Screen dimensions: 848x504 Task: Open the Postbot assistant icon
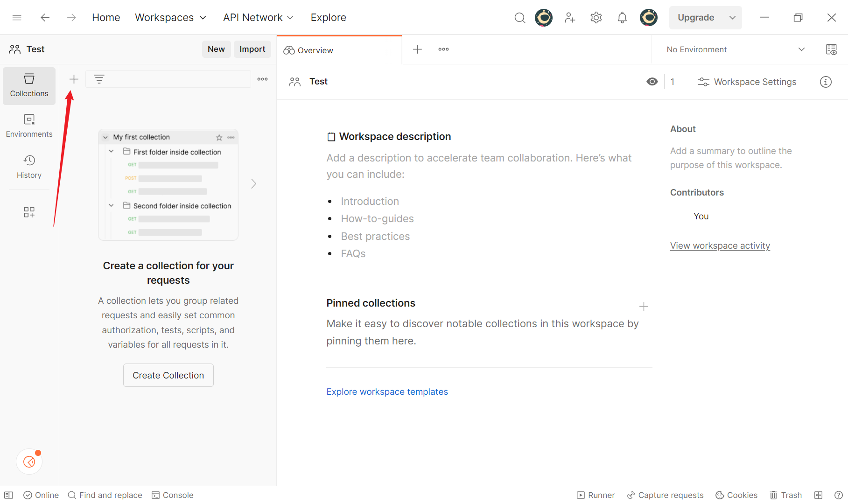click(x=29, y=462)
